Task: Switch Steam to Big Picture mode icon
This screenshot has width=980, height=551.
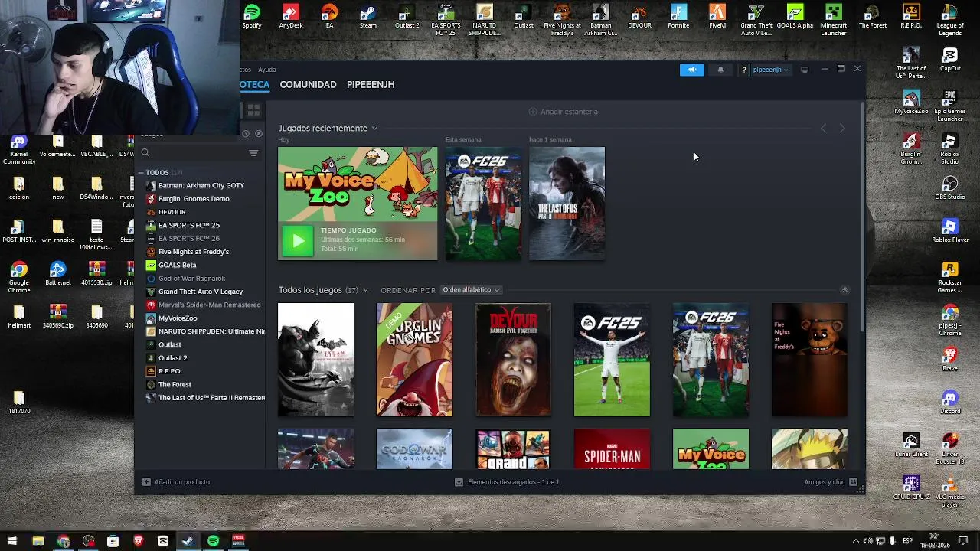Action: click(805, 70)
